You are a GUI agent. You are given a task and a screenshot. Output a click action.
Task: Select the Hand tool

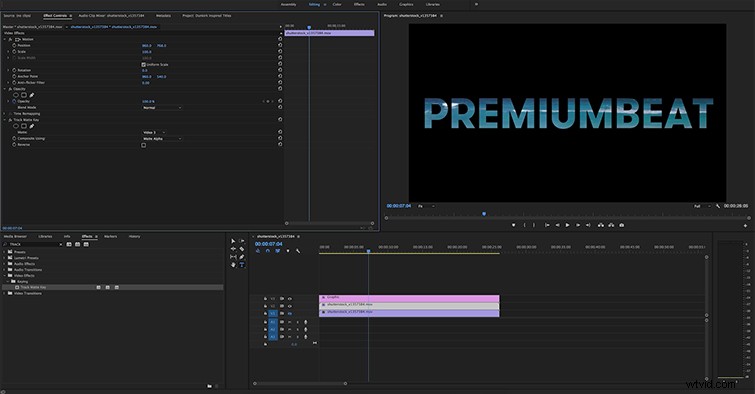pos(233,264)
